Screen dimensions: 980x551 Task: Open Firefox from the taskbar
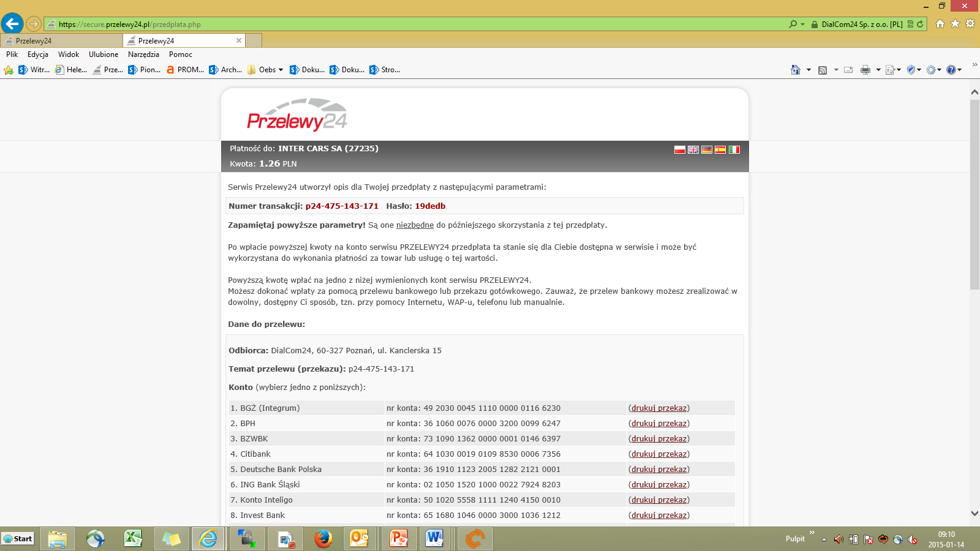[323, 539]
